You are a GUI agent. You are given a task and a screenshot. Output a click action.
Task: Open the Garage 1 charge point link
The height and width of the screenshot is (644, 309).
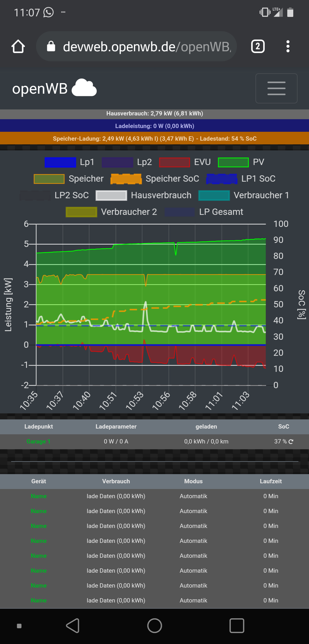tap(38, 441)
